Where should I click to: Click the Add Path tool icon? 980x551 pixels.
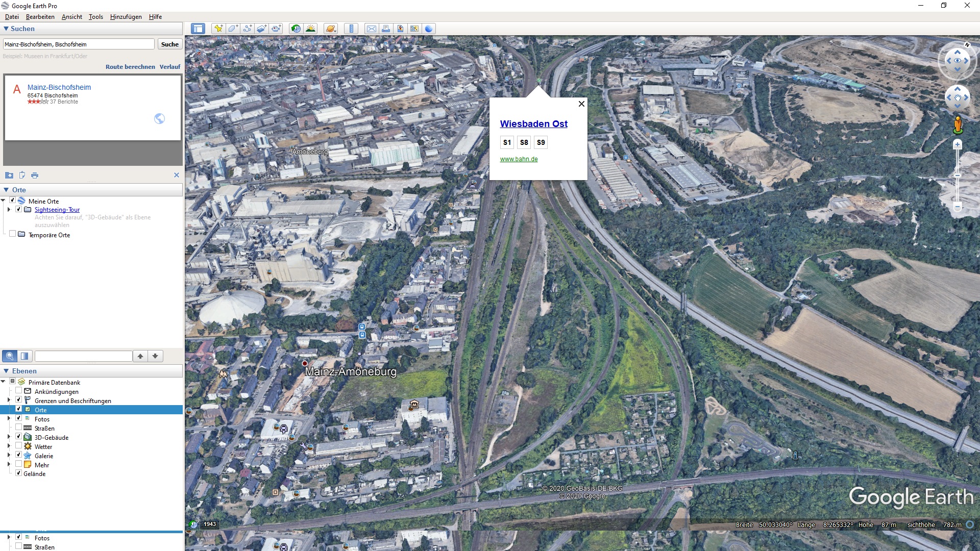[247, 29]
